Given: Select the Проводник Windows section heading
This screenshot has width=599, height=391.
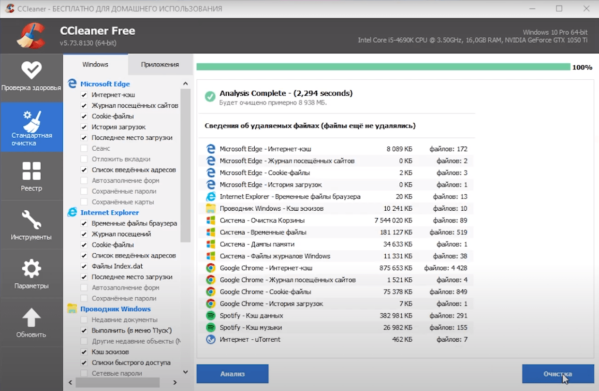Looking at the screenshot, I should pos(115,309).
